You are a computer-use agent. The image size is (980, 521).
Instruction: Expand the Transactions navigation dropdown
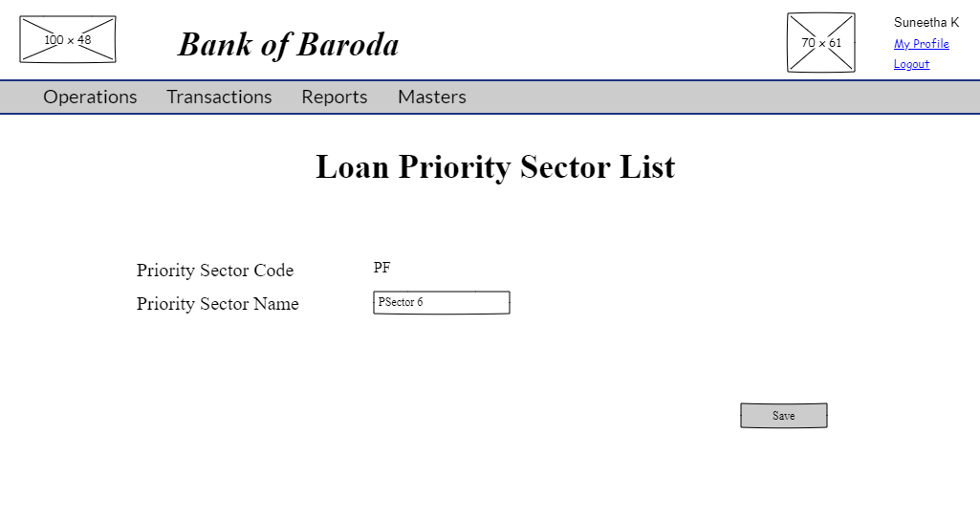tap(219, 97)
